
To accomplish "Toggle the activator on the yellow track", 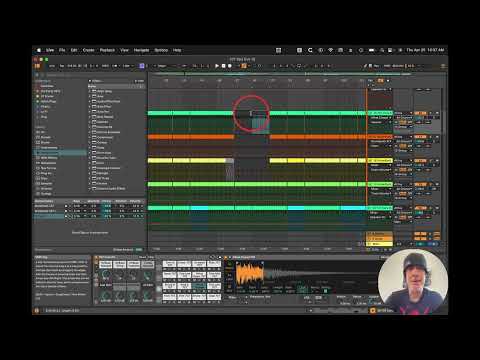I will point(420,161).
